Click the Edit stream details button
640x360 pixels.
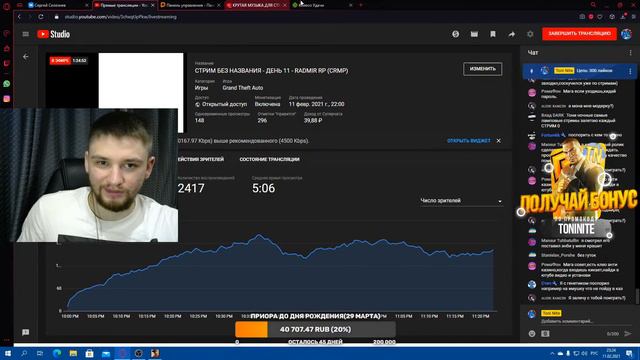click(482, 69)
